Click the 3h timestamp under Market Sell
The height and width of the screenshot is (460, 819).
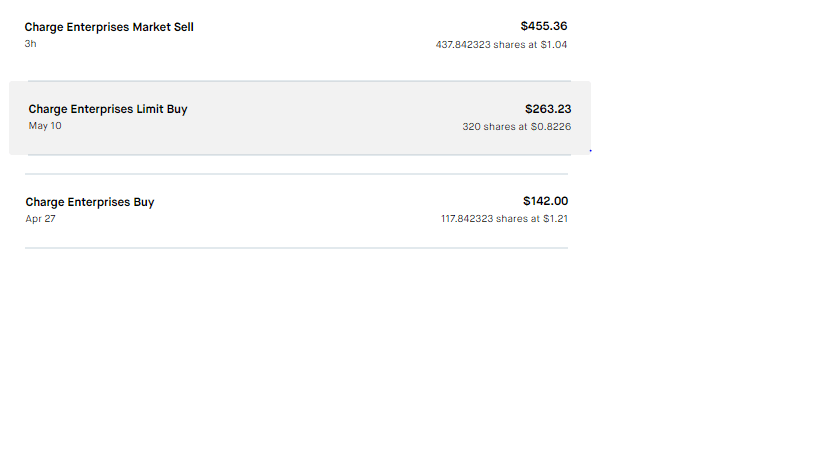pos(30,44)
